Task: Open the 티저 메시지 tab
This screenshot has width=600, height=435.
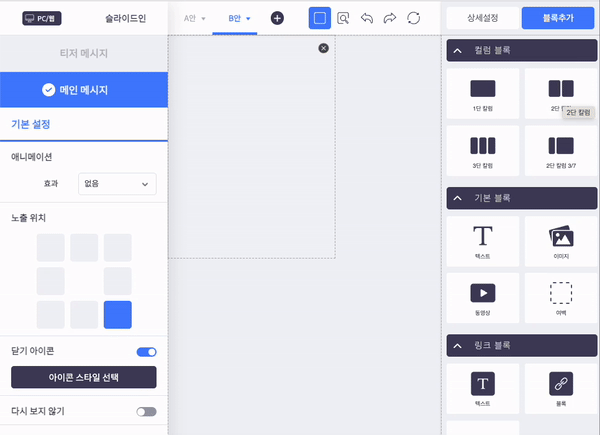Action: (x=83, y=55)
